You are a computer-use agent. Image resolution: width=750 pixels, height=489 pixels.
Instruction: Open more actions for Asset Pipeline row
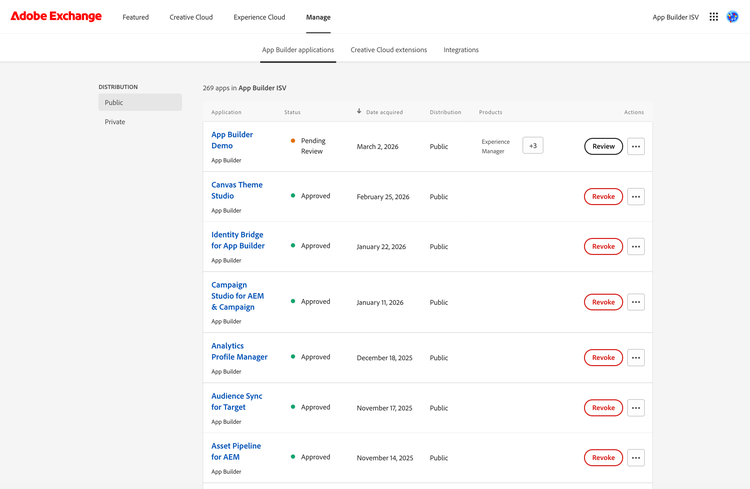click(636, 457)
